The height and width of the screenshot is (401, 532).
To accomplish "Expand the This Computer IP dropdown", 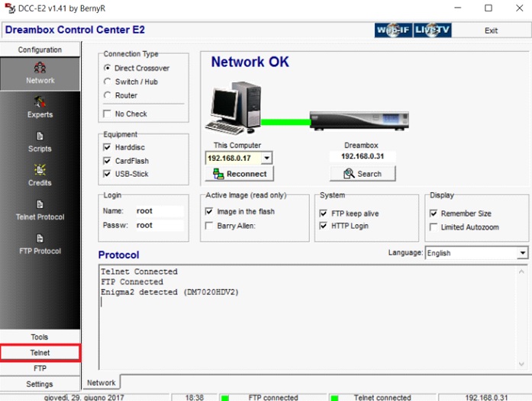I will [266, 159].
